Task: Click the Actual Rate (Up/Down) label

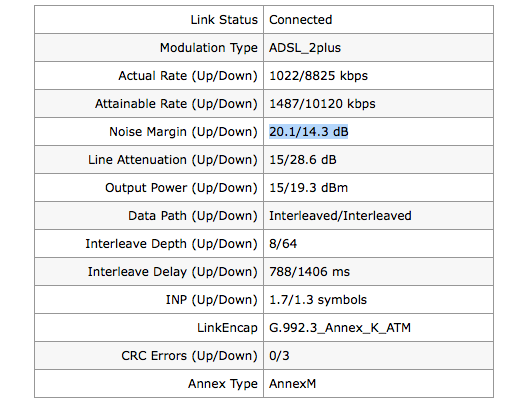Action: click(x=188, y=76)
